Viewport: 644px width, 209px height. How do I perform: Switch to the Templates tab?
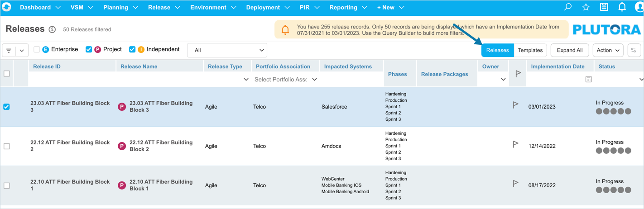[x=530, y=50]
